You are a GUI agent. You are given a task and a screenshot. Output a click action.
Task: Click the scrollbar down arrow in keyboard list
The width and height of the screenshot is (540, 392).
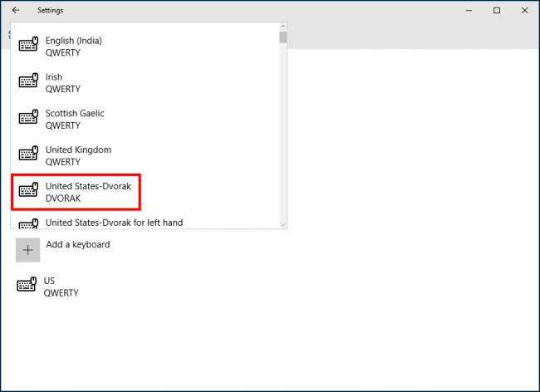[283, 225]
